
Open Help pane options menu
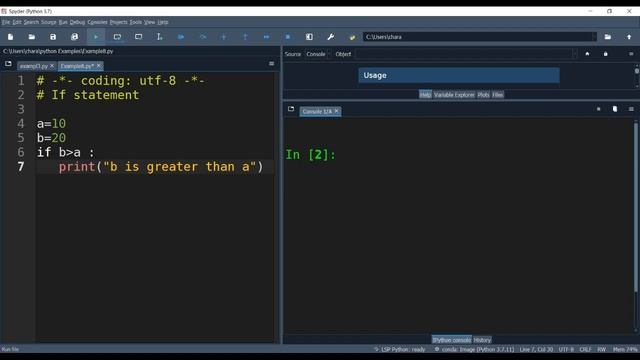point(631,54)
